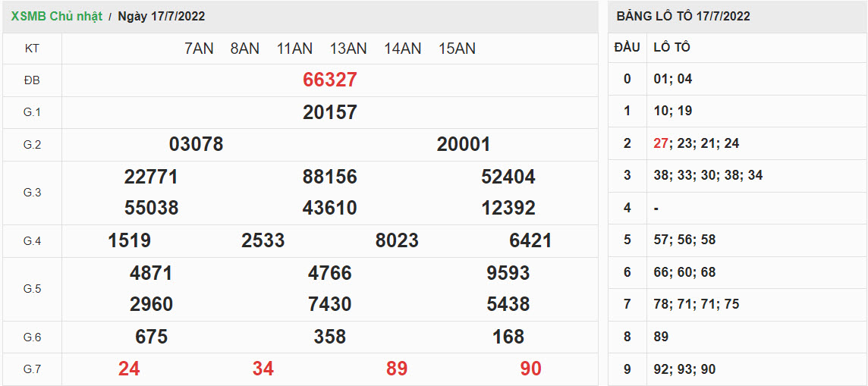Click G.4 number 6421
Image resolution: width=868 pixels, height=386 pixels.
[530, 240]
